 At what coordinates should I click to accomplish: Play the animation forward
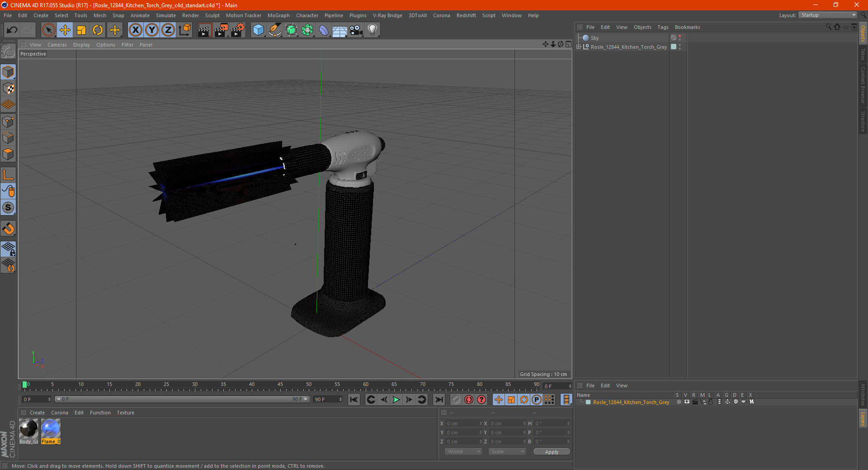tap(396, 399)
